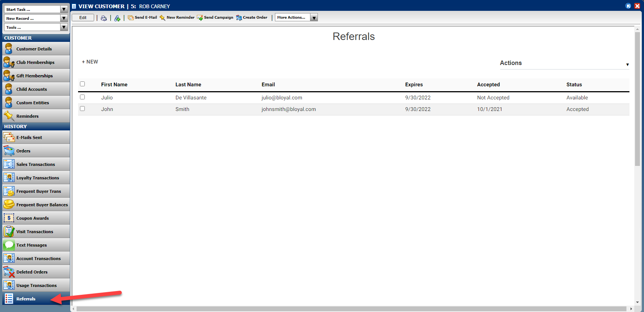Screen dimensions: 644x312
Task: Open the Referrals Actions dropdown
Action: (x=564, y=63)
